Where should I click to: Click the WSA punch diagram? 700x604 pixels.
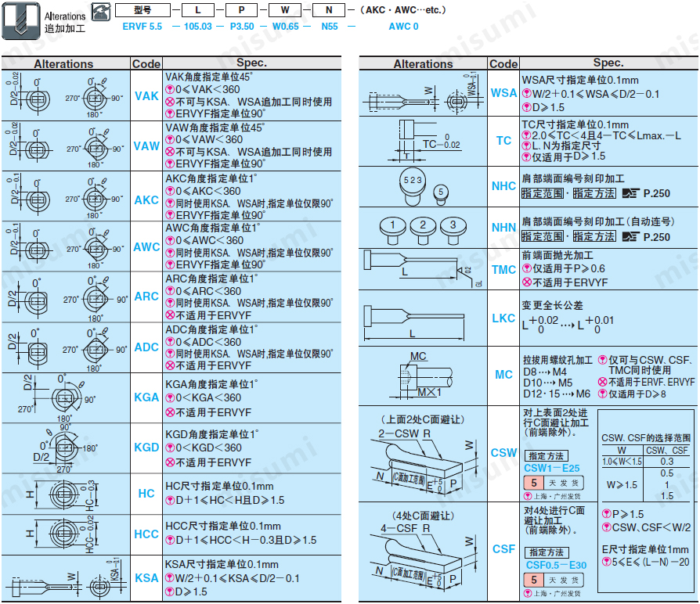point(423,93)
